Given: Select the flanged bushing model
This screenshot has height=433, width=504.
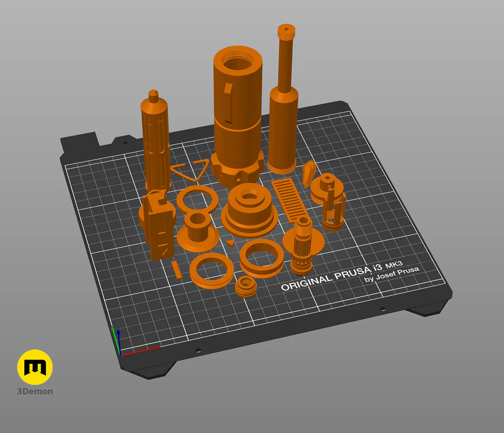Looking at the screenshot, I should (x=197, y=232).
